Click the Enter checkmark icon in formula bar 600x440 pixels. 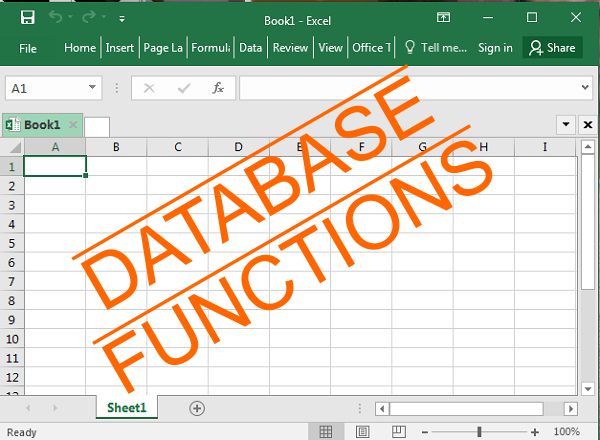point(184,88)
